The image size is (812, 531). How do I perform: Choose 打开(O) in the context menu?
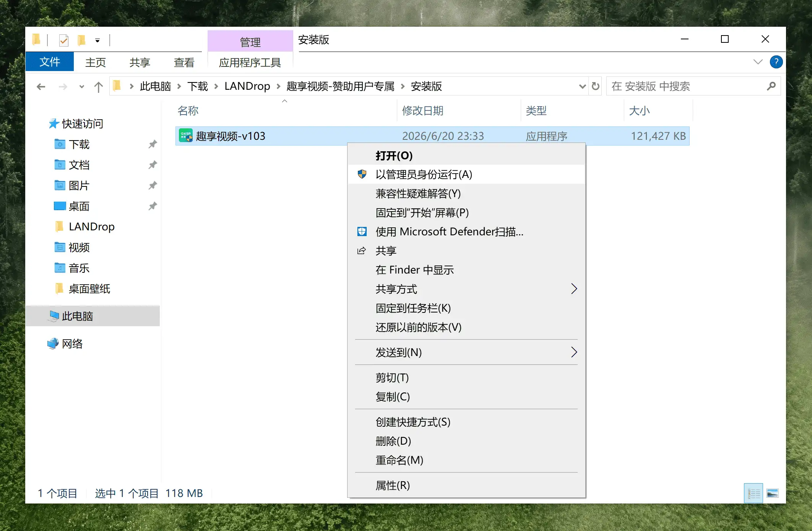[x=466, y=155]
